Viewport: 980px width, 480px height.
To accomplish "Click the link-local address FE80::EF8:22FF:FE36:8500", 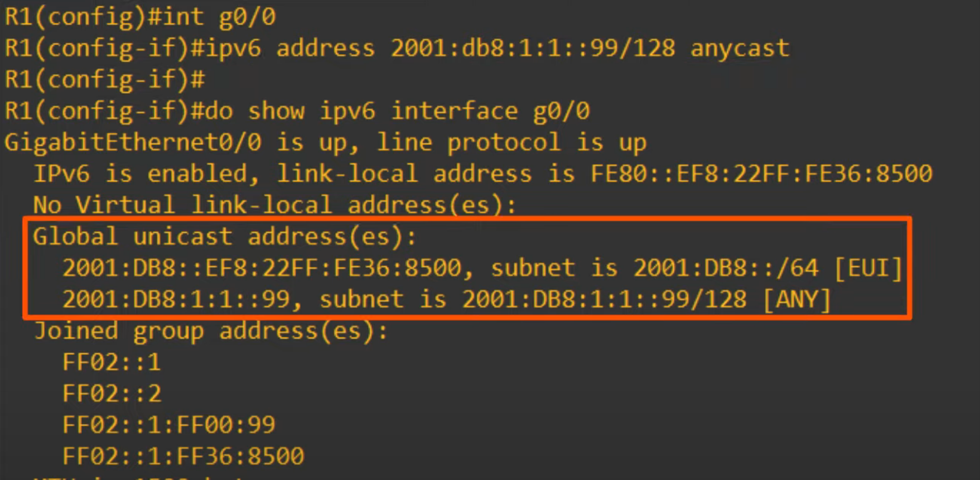I will click(x=761, y=174).
